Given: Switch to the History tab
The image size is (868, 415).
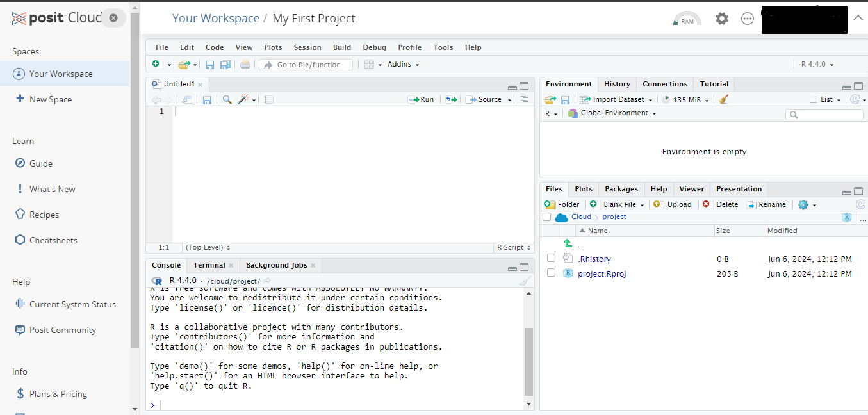Looking at the screenshot, I should coord(617,84).
